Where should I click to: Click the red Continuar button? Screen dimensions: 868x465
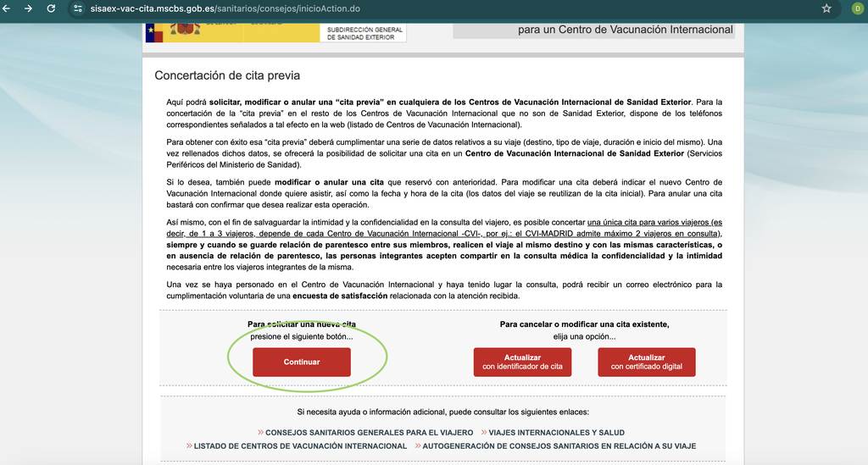(x=302, y=363)
